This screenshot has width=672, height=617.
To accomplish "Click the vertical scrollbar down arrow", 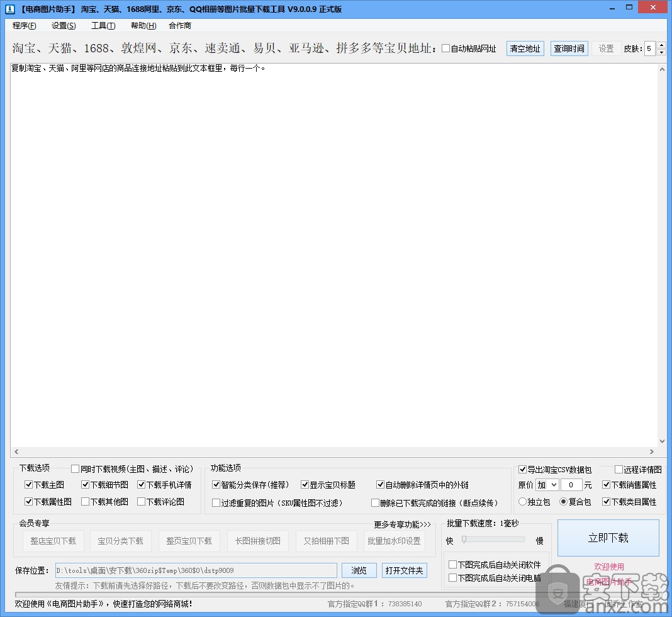I will [x=662, y=441].
